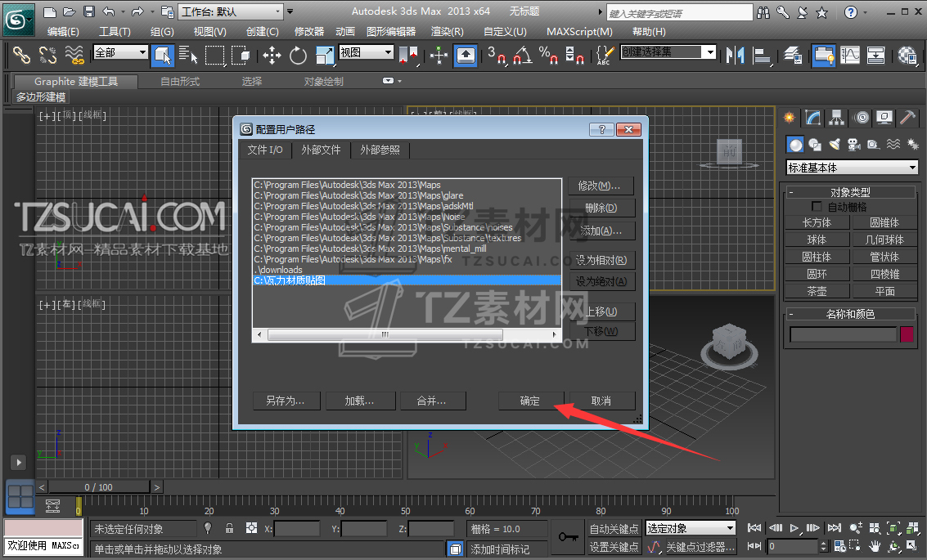The width and height of the screenshot is (927, 560).
Task: Click the 确定 button in the dialog
Action: [530, 401]
